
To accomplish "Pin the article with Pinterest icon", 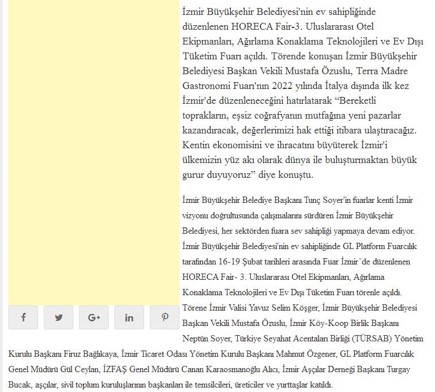I will tap(164, 317).
